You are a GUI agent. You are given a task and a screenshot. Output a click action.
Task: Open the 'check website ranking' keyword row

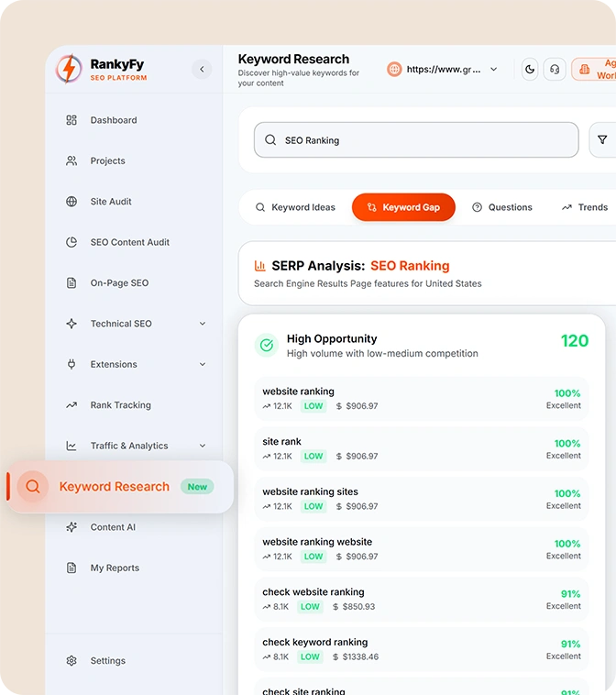tap(422, 599)
